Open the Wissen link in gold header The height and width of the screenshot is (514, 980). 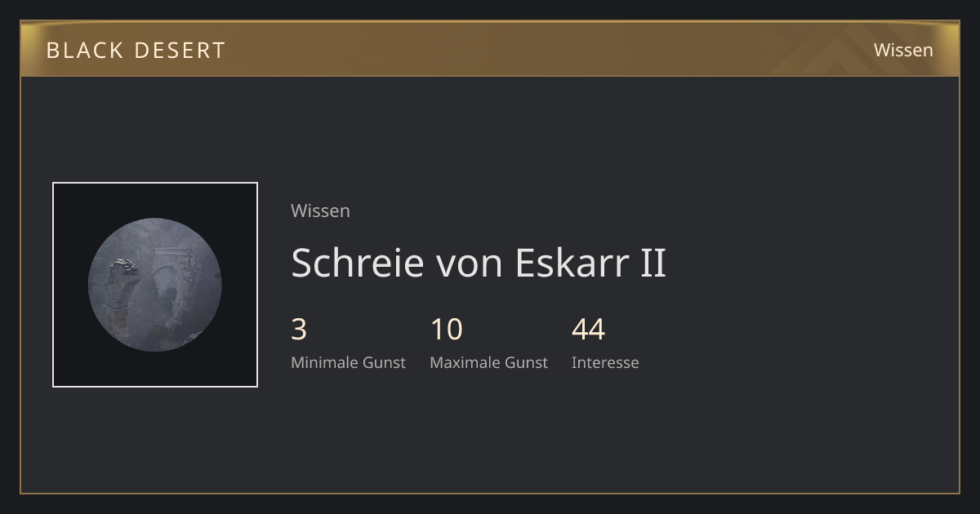(x=903, y=50)
